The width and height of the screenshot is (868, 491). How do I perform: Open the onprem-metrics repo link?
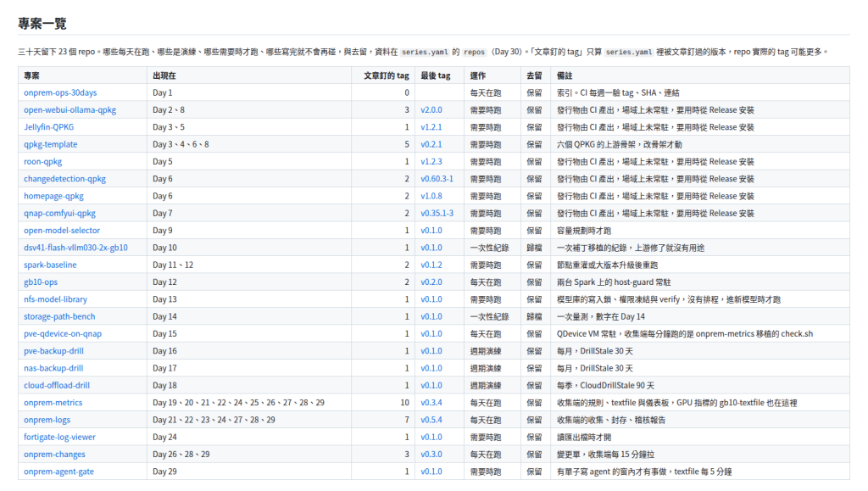point(53,403)
